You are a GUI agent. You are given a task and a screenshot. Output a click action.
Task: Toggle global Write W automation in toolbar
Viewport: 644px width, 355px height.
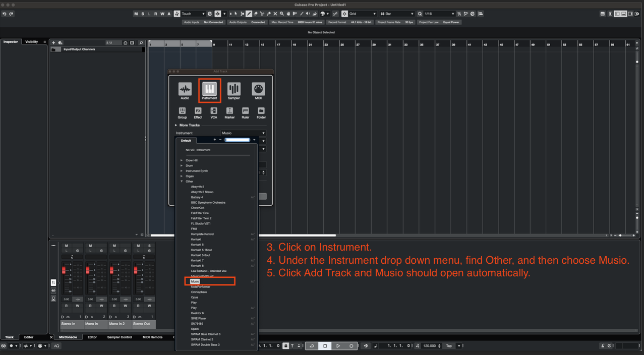tap(162, 14)
